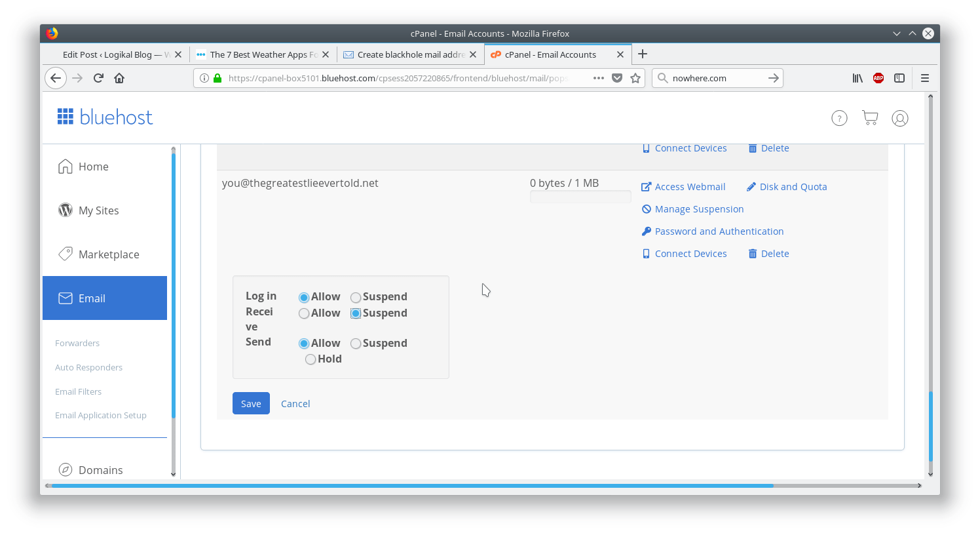Select Suspend for Log in
The width and height of the screenshot is (980, 535).
click(356, 298)
